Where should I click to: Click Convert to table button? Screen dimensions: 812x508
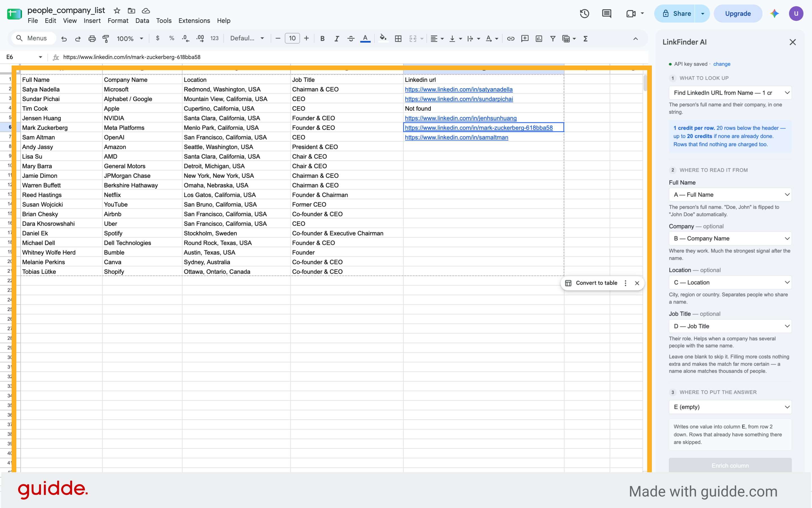(591, 283)
